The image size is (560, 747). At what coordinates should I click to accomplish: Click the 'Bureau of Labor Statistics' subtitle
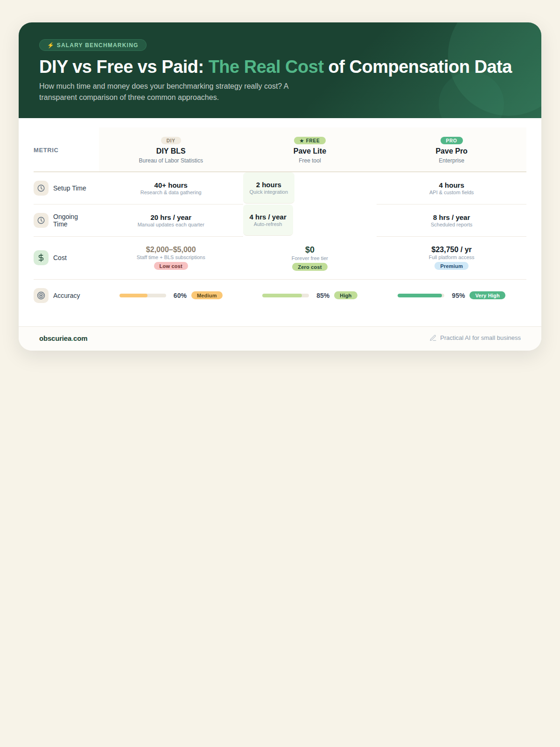click(x=171, y=161)
